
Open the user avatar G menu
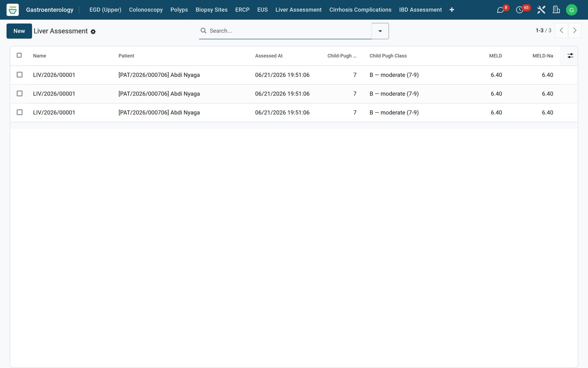point(571,10)
